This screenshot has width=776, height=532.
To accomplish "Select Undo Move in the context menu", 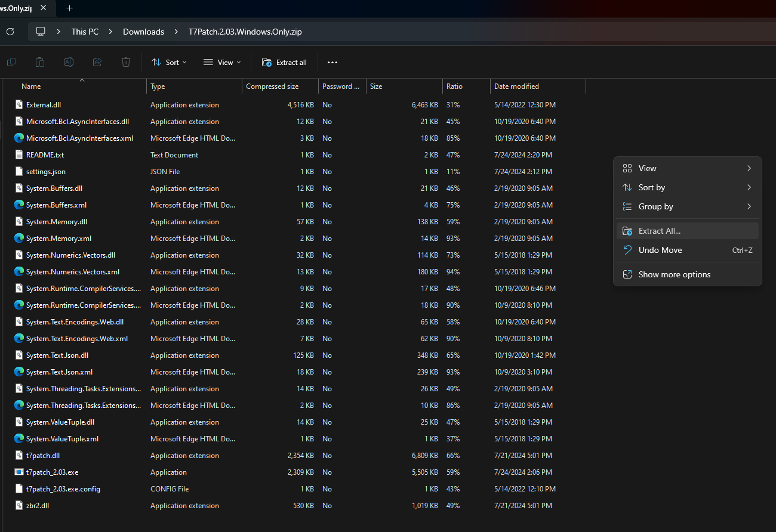I will tap(687, 250).
